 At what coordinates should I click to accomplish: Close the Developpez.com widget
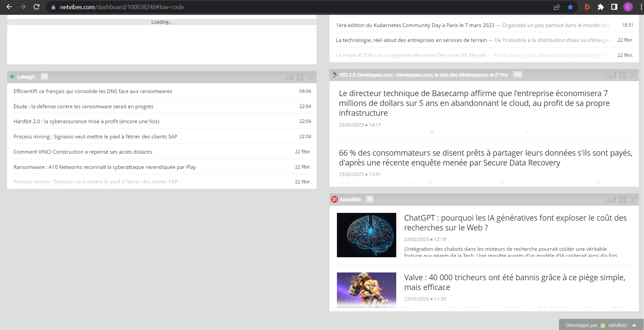[633, 75]
